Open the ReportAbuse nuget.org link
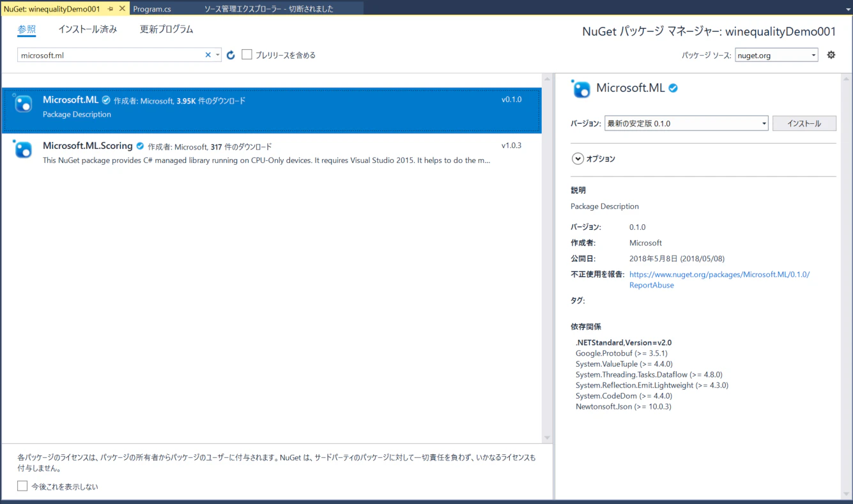 (x=719, y=280)
